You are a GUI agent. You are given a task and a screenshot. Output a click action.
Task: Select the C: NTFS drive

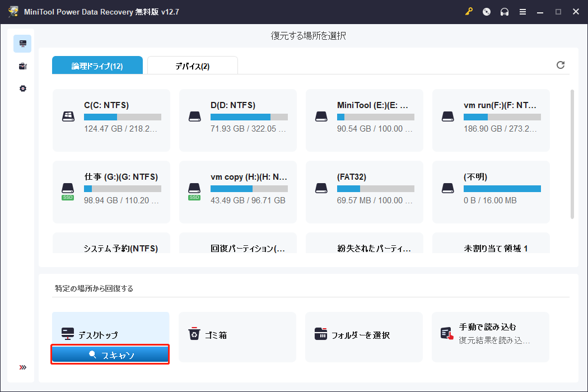point(111,120)
